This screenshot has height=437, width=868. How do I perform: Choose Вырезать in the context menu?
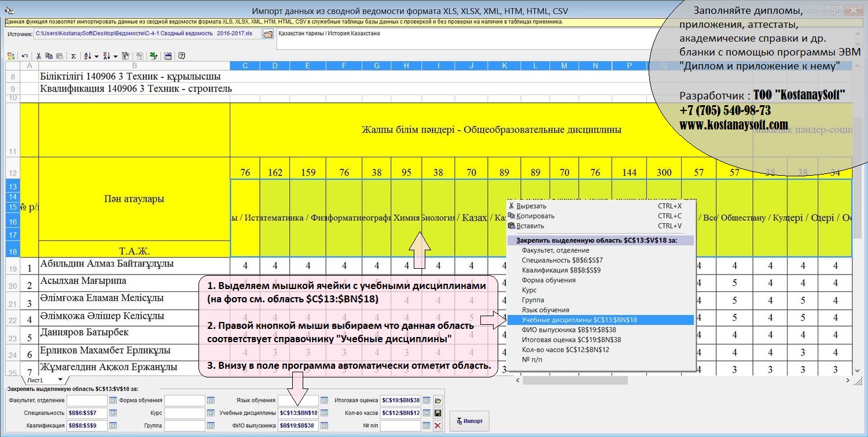pos(600,206)
